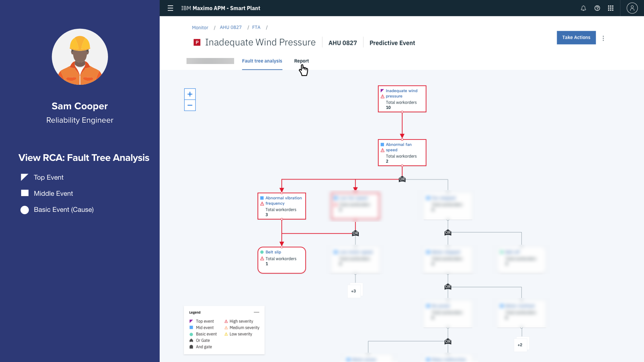Screen dimensions: 644x362
Task: Click the green basic event dot on Belt slip
Action: tap(262, 252)
